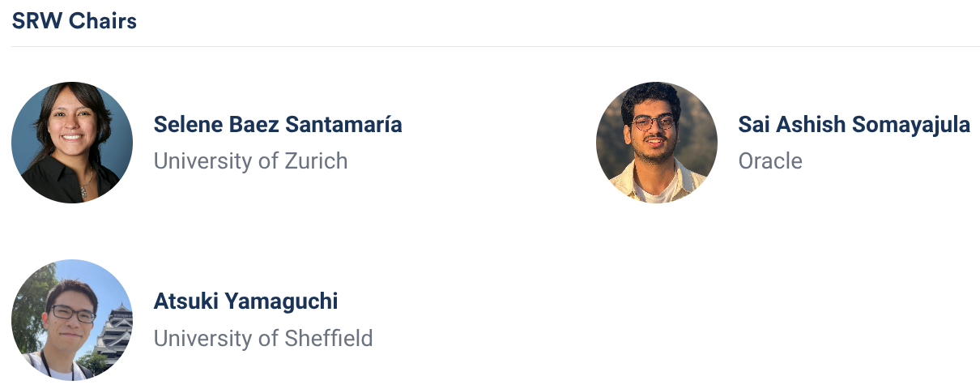Select the surname "Somayajula"
This screenshot has width=980, height=389.
910,125
